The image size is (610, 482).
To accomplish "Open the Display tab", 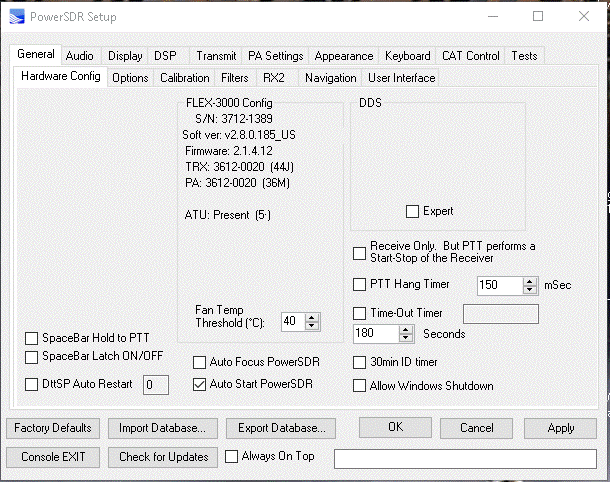I will (125, 56).
